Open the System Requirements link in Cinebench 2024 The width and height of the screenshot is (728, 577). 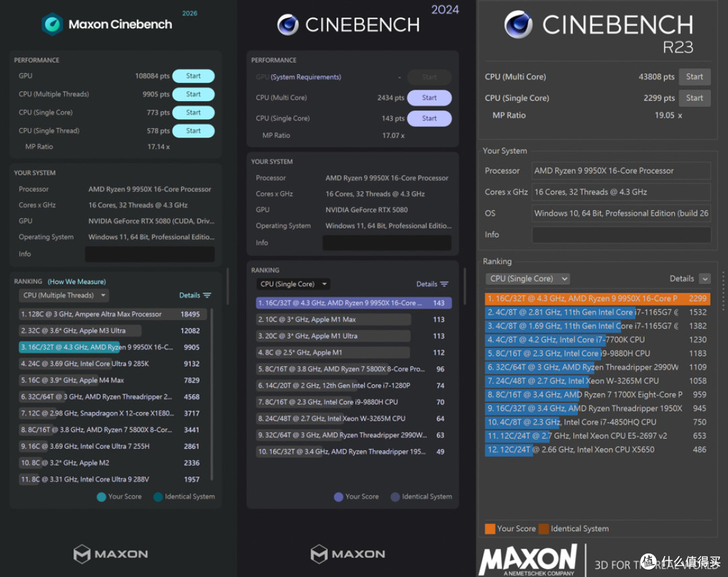[x=305, y=77]
